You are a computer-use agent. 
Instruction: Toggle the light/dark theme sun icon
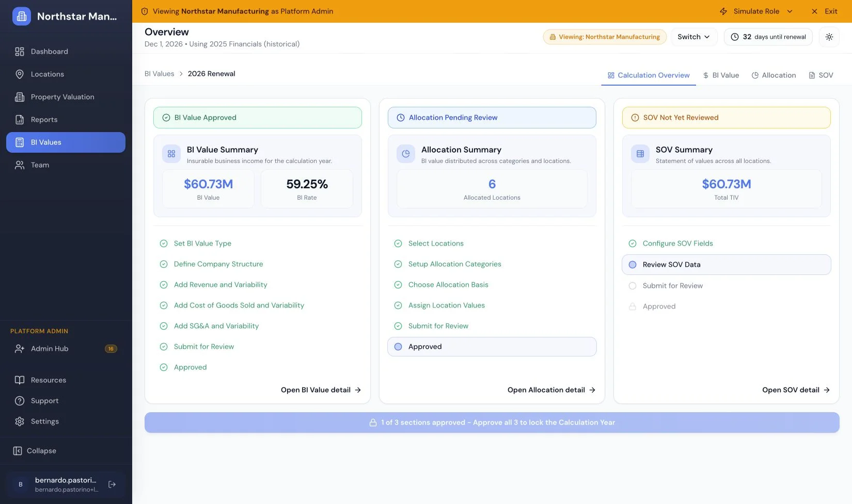click(x=829, y=37)
